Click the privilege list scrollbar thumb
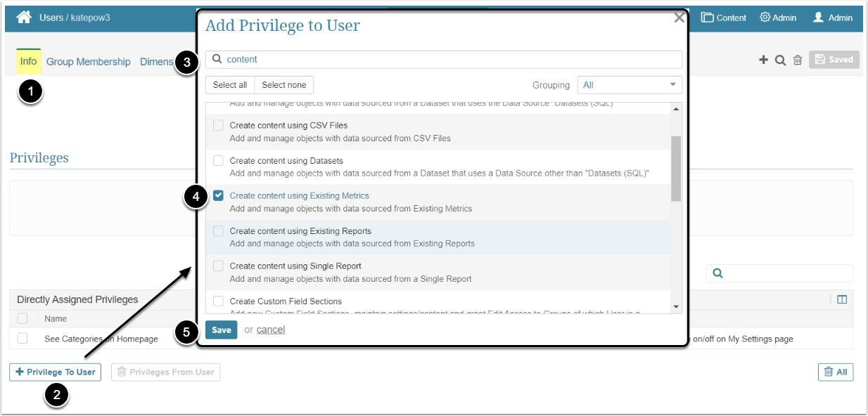Viewport: 868px width, 416px height. pos(677,169)
